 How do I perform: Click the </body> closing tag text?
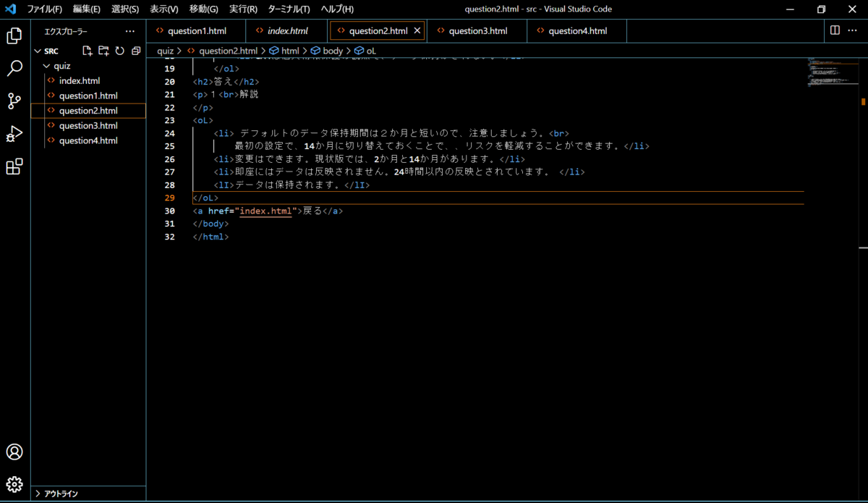point(210,224)
